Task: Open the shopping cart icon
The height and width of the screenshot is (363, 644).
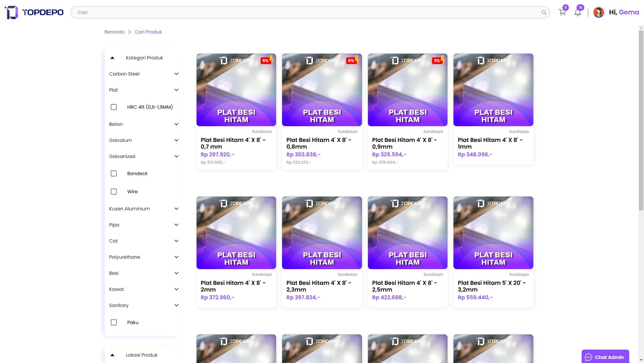Action: (x=562, y=12)
